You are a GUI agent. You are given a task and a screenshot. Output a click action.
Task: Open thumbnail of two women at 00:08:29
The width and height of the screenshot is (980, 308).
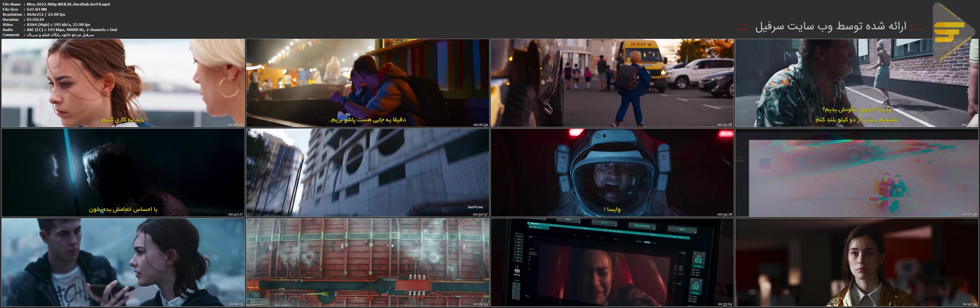[x=123, y=83]
